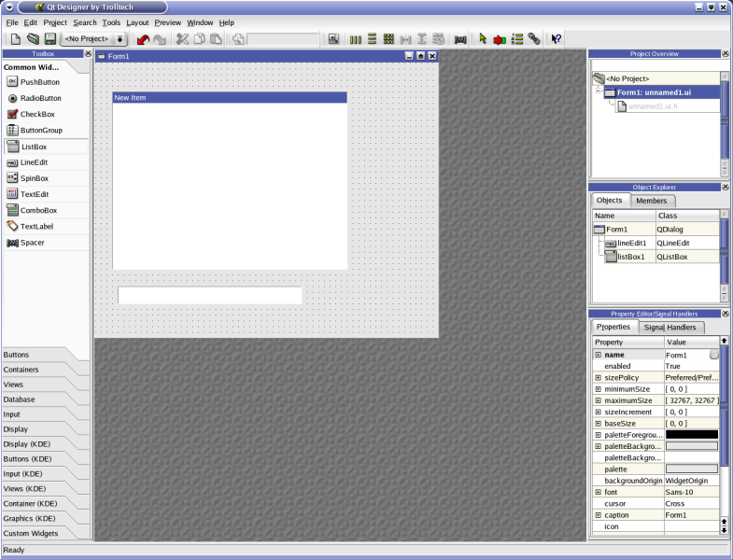733x560 pixels.
Task: Open the Preview menu
Action: (167, 22)
